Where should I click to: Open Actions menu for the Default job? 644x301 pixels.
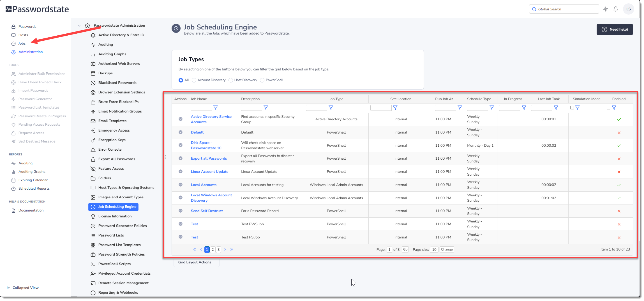(x=181, y=132)
